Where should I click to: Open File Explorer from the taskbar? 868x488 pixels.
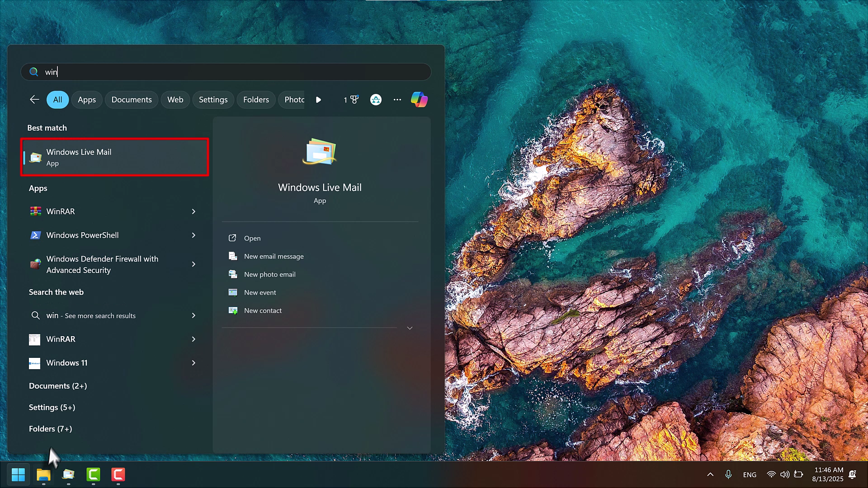click(43, 474)
